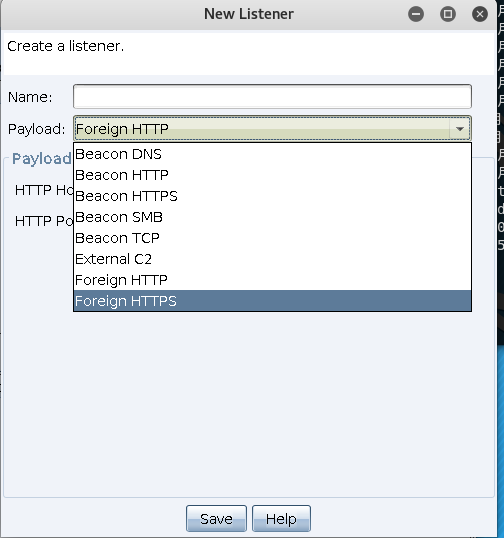Select Beacon DNS from the payload list
This screenshot has height=538, width=504.
[272, 154]
